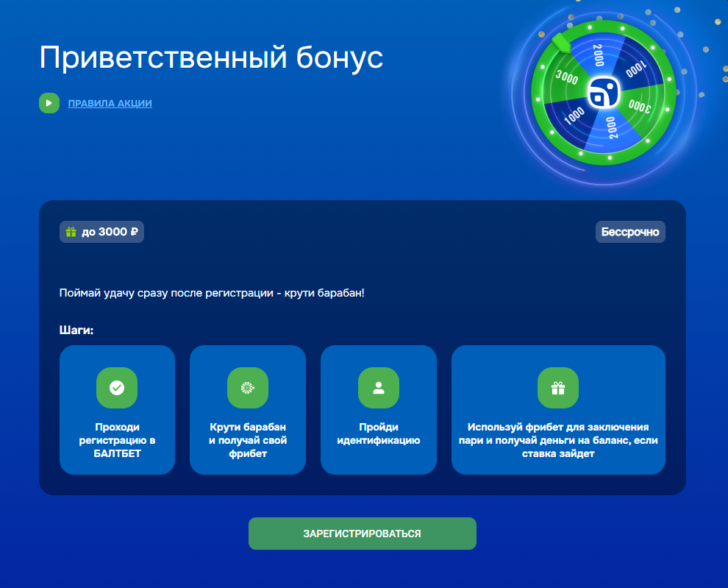
Task: Open the ПРАВИЛА АКЦИИ link
Action: 110,103
